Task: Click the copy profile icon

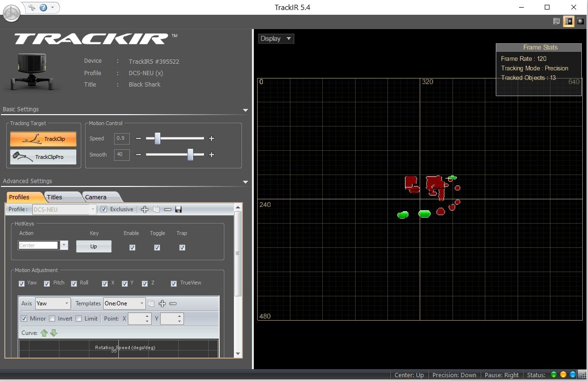Action: pyautogui.click(x=156, y=209)
